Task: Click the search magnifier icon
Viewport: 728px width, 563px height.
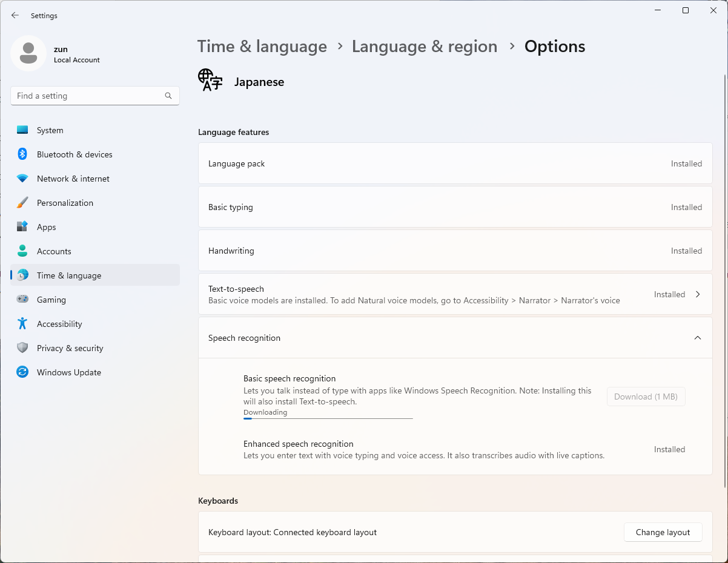Action: point(168,96)
